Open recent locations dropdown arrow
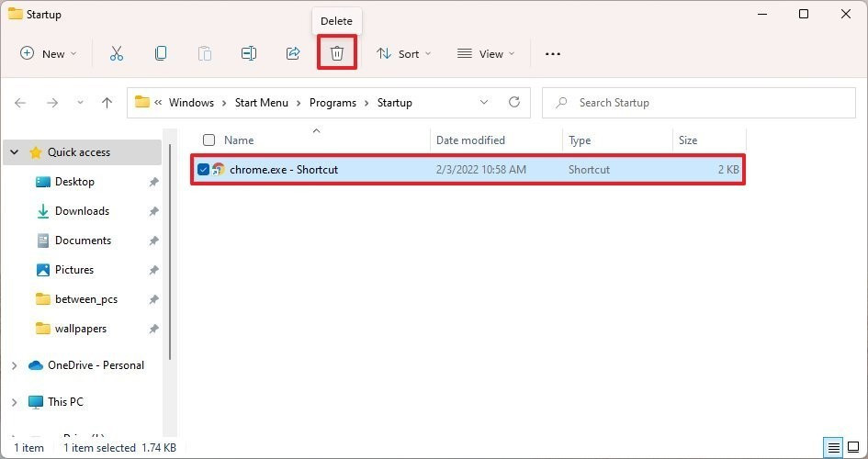 tap(80, 102)
